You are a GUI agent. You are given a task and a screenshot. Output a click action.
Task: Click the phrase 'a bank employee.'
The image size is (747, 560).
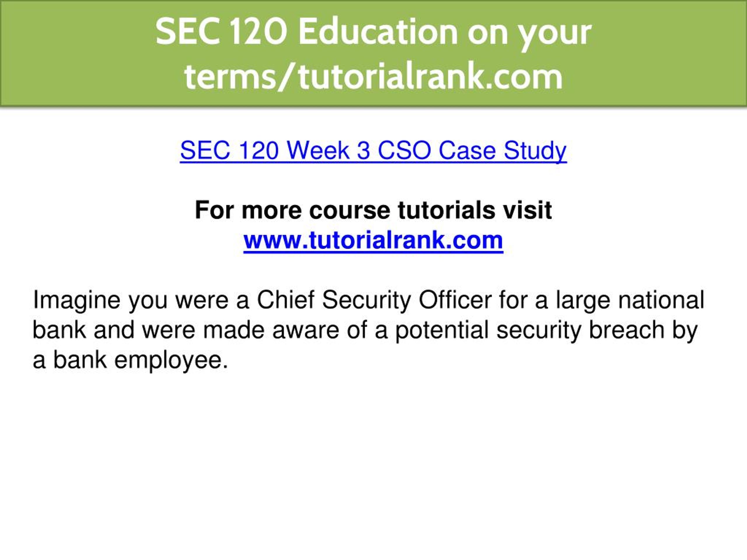click(x=130, y=361)
